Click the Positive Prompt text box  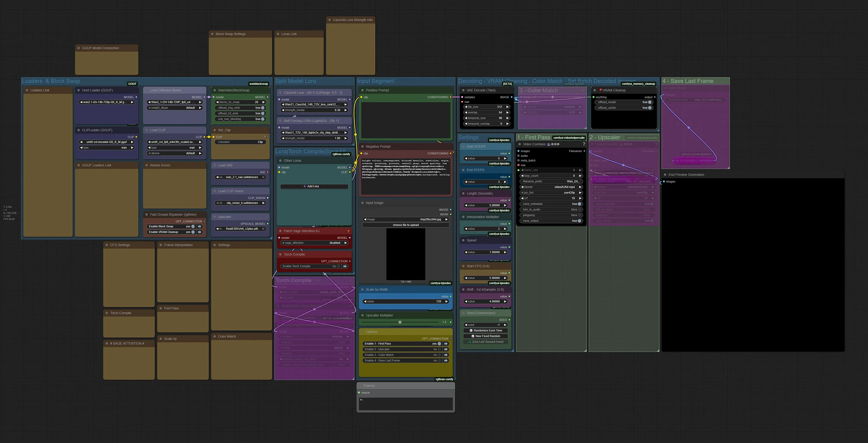click(406, 119)
